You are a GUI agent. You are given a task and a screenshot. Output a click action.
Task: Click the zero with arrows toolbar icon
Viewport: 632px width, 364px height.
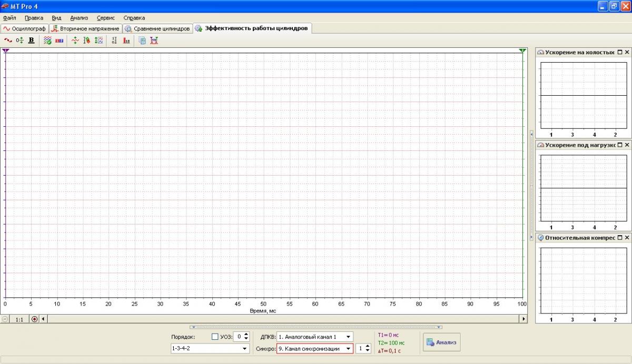(x=19, y=40)
